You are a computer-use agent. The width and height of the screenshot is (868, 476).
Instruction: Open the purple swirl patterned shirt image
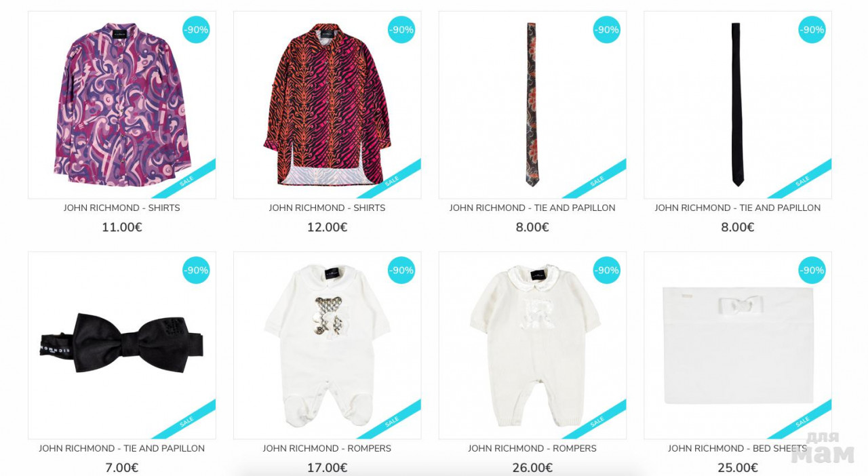(x=122, y=105)
